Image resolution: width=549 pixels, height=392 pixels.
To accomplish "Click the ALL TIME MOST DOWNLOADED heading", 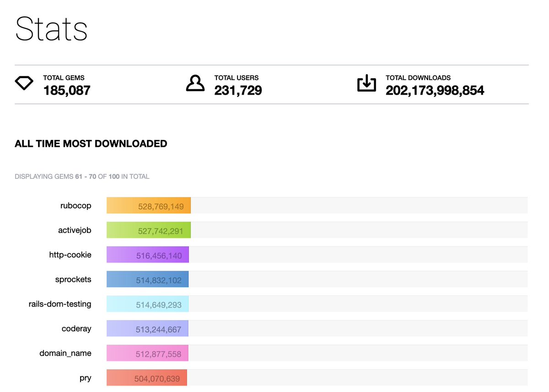I will [x=91, y=144].
